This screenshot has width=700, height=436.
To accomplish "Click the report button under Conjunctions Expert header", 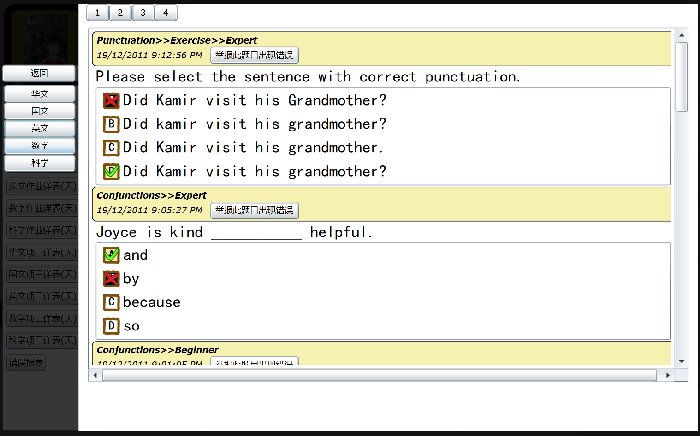I will [x=254, y=210].
